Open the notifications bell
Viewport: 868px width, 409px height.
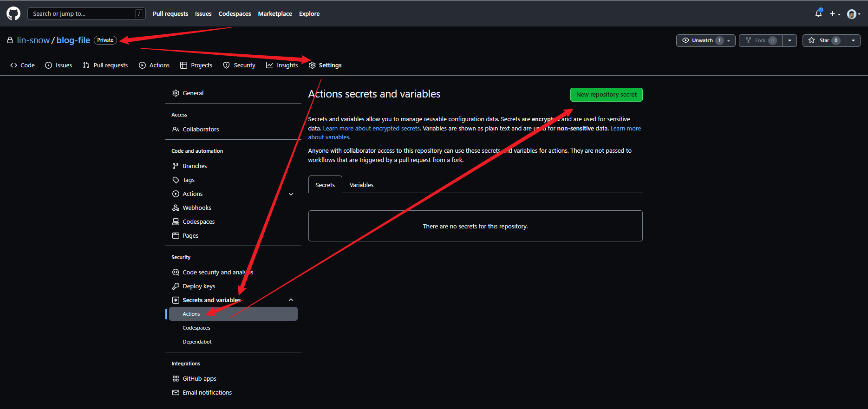(819, 13)
